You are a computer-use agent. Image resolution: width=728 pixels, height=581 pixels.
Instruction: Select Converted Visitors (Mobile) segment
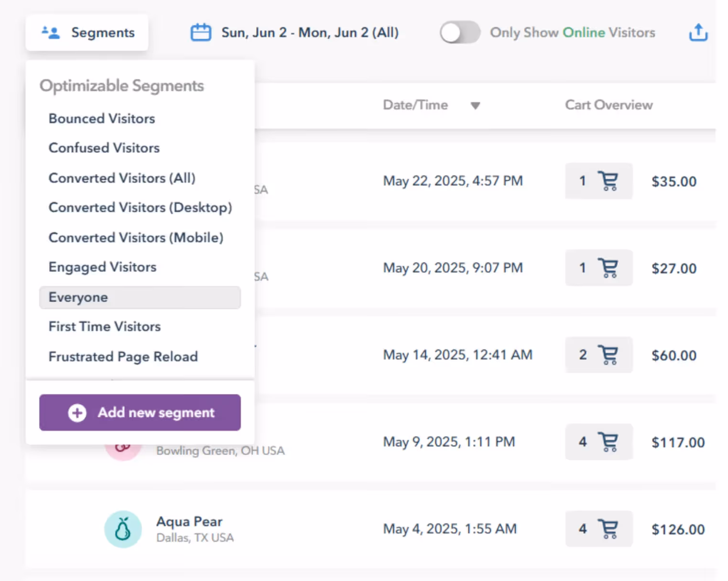(136, 238)
